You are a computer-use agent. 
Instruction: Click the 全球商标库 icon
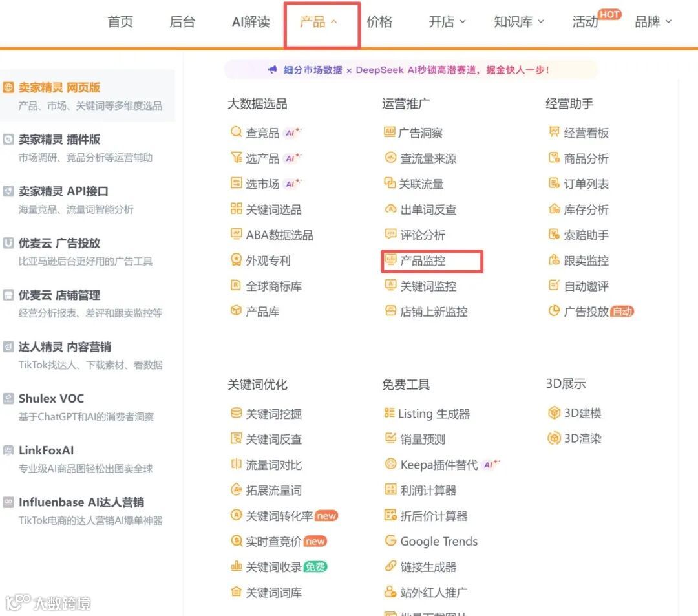(x=236, y=285)
